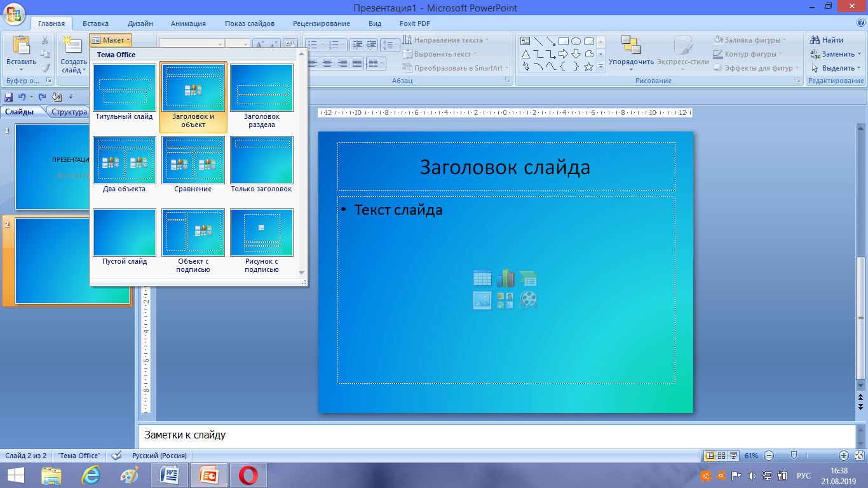Select slide 1 thumbnail in panel

[x=52, y=166]
